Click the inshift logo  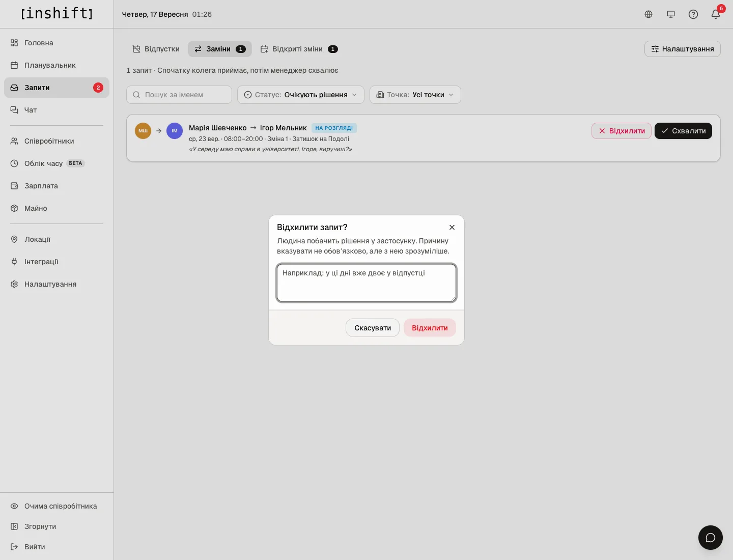(x=57, y=14)
